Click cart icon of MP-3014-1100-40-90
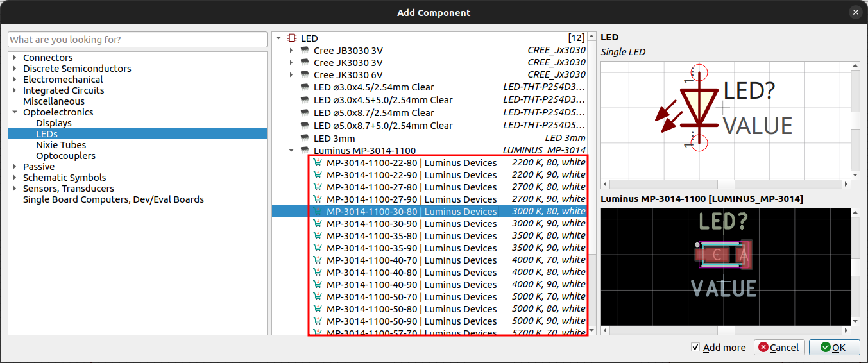The width and height of the screenshot is (868, 363). (x=318, y=285)
